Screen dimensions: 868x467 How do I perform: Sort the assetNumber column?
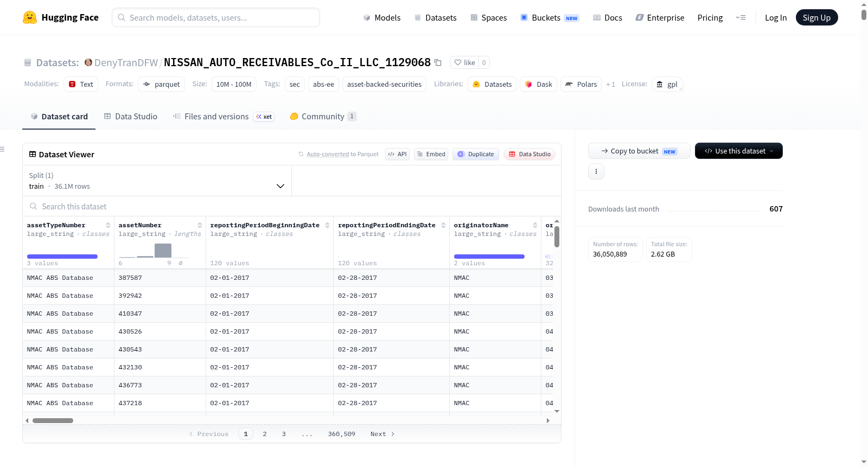coord(200,225)
